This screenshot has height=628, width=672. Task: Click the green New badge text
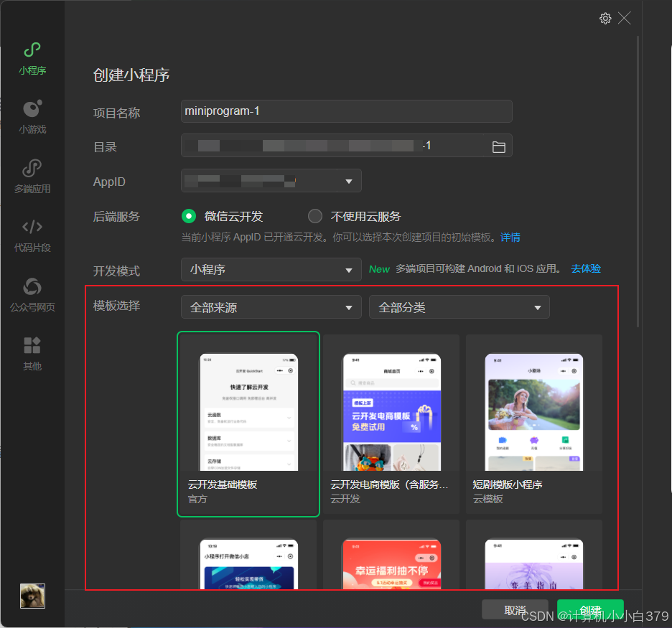coord(379,269)
